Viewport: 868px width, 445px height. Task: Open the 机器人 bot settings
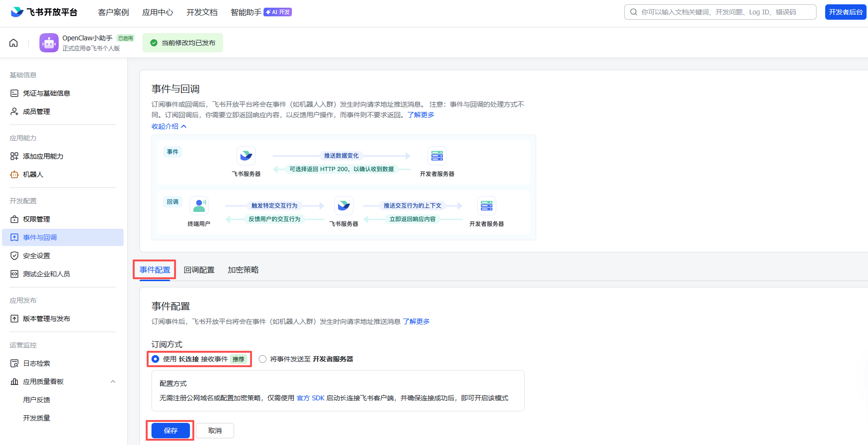[x=33, y=174]
